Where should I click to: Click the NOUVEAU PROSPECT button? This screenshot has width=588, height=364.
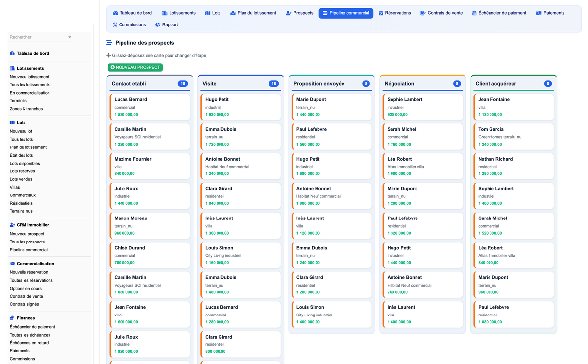pos(135,67)
